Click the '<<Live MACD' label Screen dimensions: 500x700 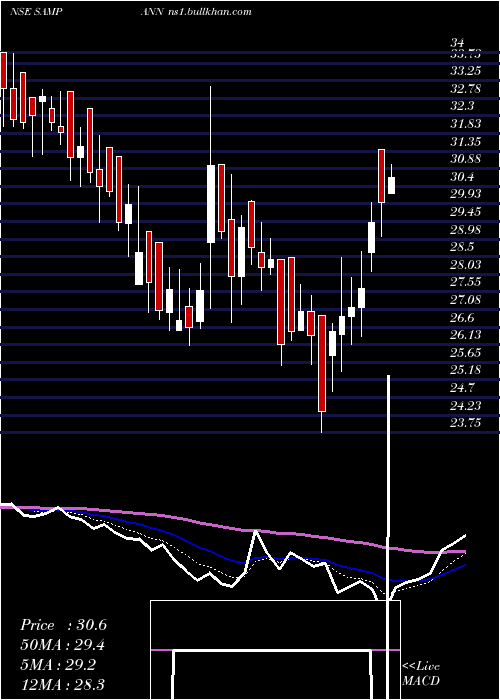point(421,673)
